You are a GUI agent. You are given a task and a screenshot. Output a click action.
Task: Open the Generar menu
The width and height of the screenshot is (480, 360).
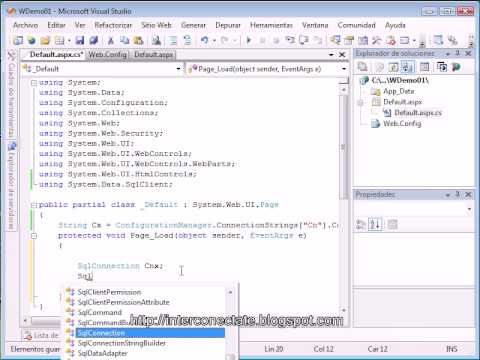pyautogui.click(x=193, y=25)
